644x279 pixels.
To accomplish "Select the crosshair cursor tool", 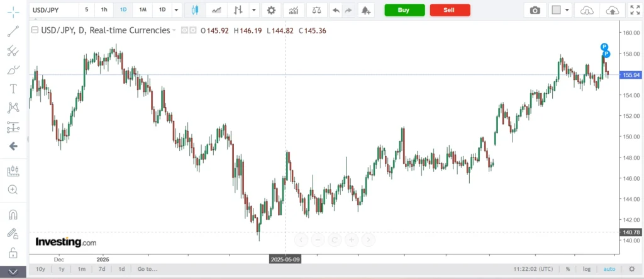I will point(13,11).
